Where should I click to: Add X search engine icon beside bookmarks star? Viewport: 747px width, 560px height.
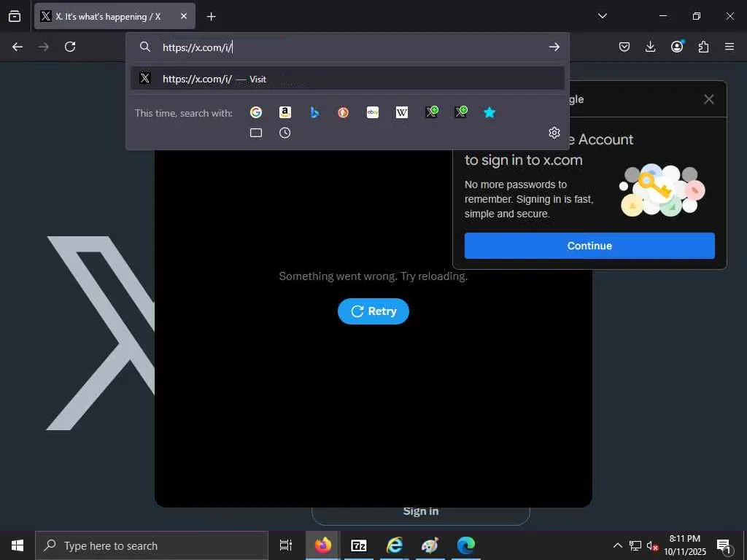tap(461, 112)
